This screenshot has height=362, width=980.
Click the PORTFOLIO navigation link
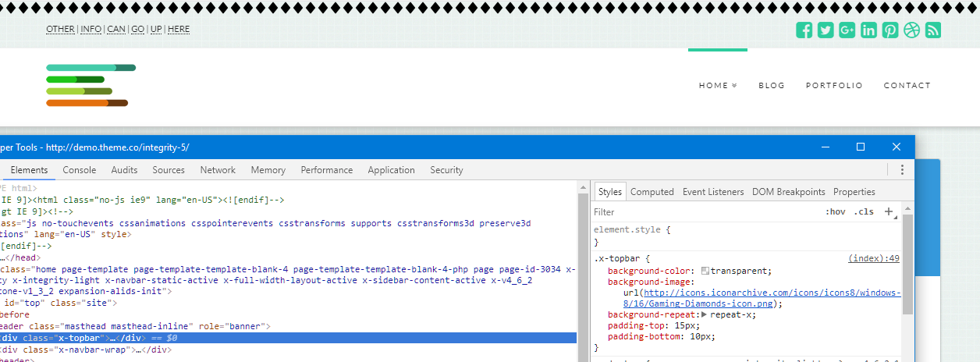pyautogui.click(x=834, y=86)
